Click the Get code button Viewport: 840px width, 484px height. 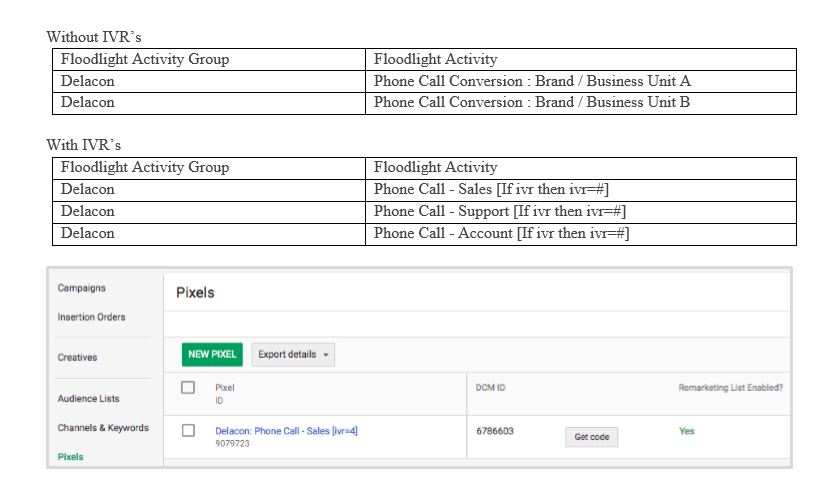[591, 437]
